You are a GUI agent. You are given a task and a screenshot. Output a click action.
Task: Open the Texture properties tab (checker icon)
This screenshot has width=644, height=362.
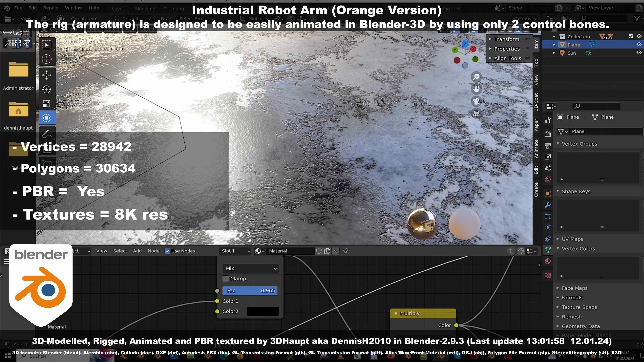[x=548, y=276]
